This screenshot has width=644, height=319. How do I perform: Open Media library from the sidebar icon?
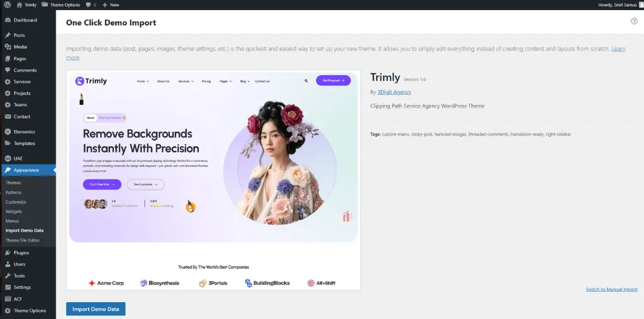click(8, 47)
